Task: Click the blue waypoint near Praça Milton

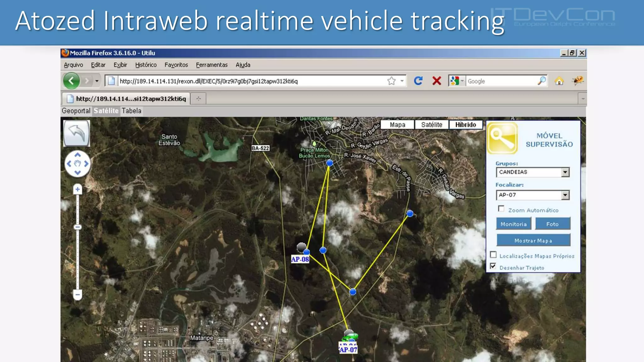Action: pyautogui.click(x=330, y=163)
